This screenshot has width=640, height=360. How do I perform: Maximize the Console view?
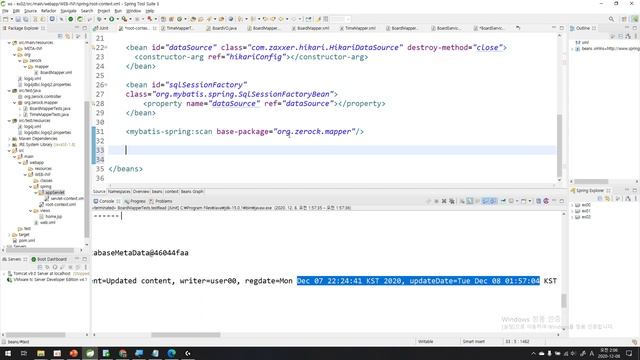pyautogui.click(x=562, y=201)
